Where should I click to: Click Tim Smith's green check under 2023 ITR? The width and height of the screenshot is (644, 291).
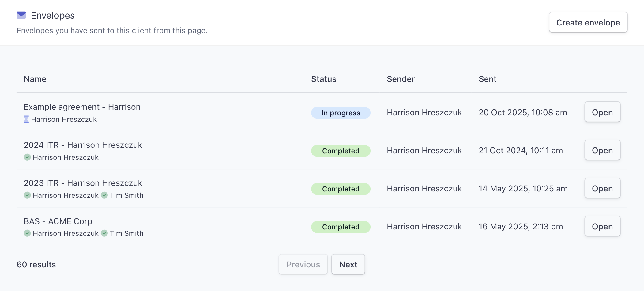point(104,195)
